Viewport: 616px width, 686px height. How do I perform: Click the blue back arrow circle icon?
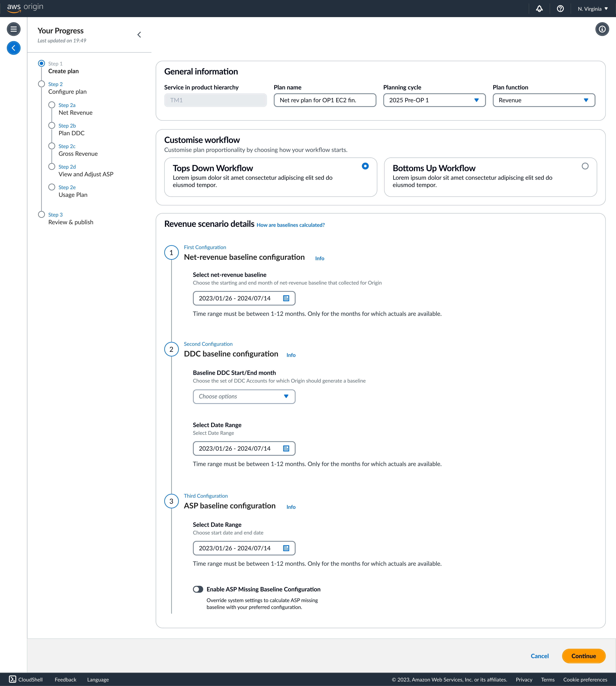click(14, 48)
